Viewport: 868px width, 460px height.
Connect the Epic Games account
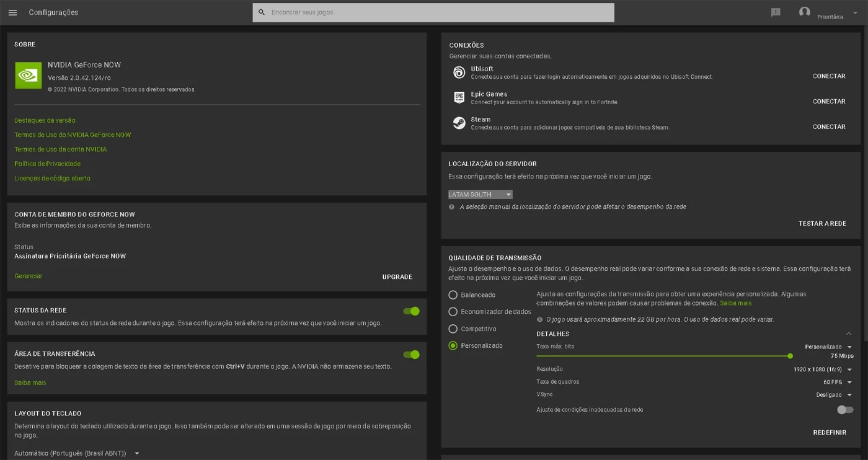pyautogui.click(x=829, y=102)
